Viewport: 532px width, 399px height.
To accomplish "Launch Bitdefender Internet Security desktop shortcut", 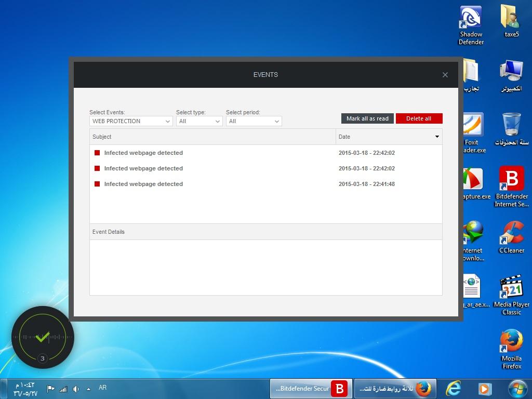I will pos(511,187).
